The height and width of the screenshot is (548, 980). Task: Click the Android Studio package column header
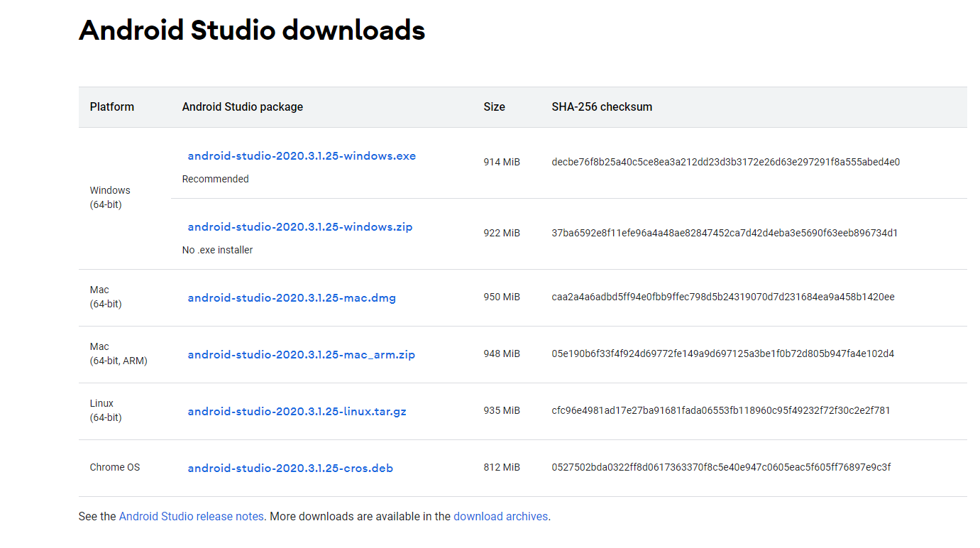click(242, 106)
